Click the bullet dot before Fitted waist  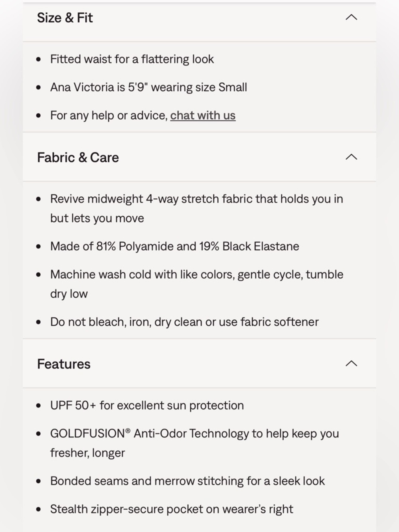[38, 60]
